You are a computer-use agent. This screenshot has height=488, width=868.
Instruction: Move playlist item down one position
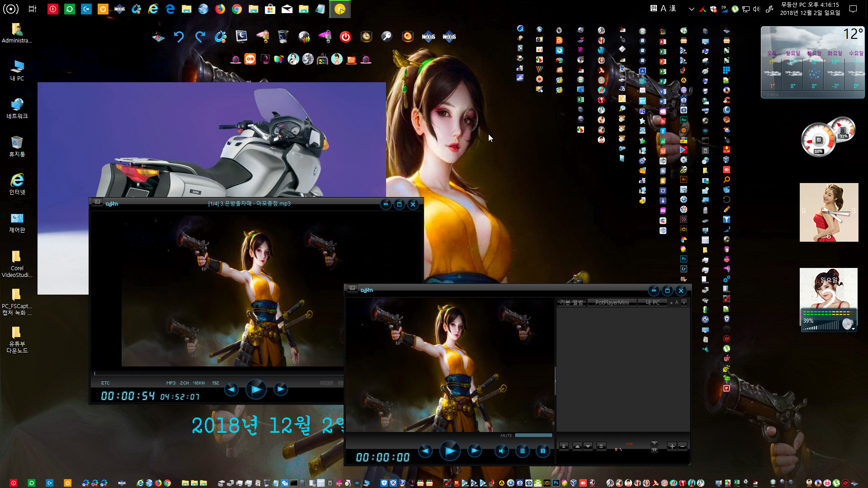tap(588, 446)
